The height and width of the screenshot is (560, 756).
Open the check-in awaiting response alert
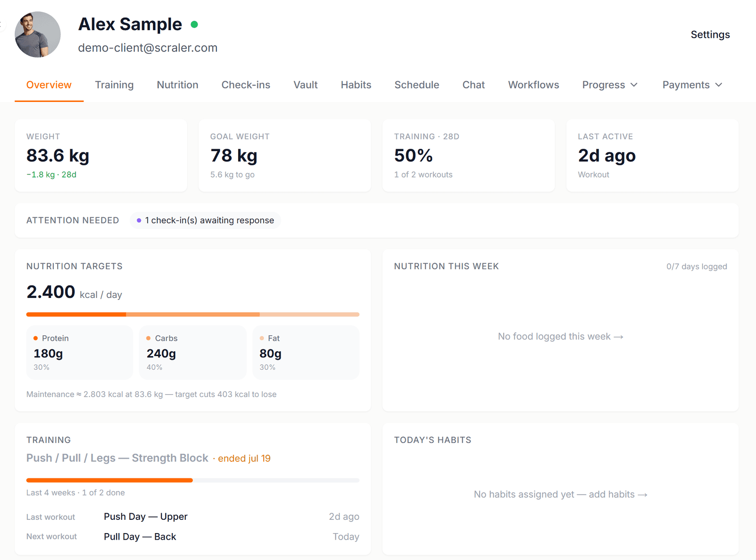click(x=206, y=221)
